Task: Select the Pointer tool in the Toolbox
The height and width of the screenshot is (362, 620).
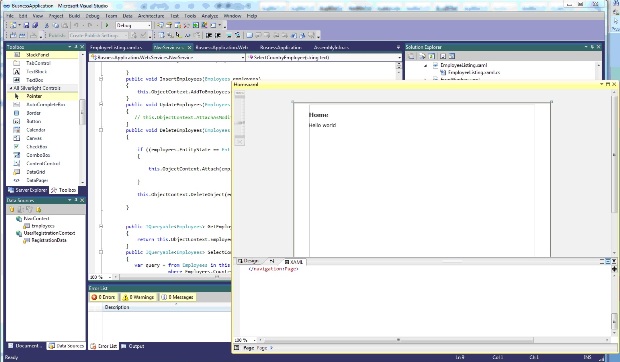Action: [x=42, y=96]
